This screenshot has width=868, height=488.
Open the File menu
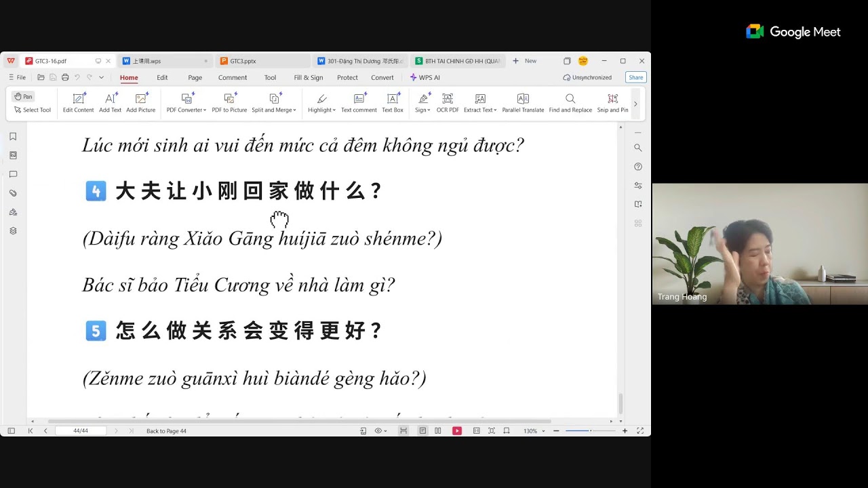tap(18, 77)
